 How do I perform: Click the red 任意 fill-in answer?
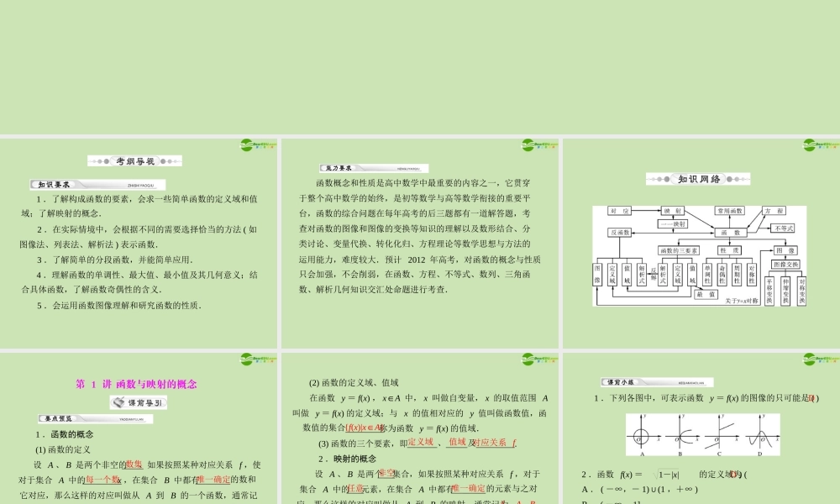(355, 489)
